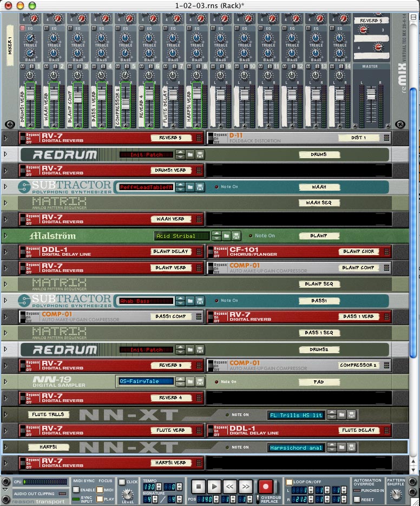420x506 pixels.
Task: Click the rack maximize icon above scrollbar
Action: 413,17
